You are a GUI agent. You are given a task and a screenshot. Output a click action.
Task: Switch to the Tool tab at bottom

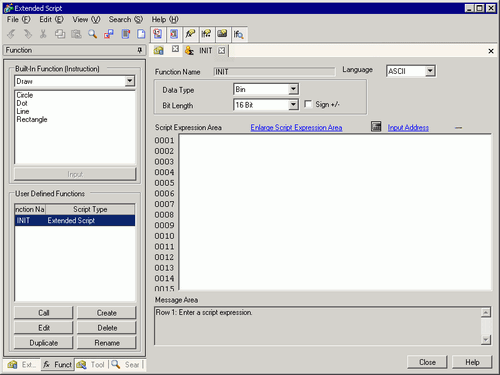pos(91,365)
